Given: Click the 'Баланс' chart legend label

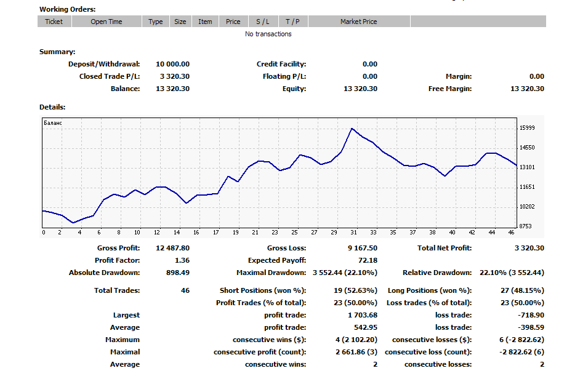Looking at the screenshot, I should tap(53, 123).
